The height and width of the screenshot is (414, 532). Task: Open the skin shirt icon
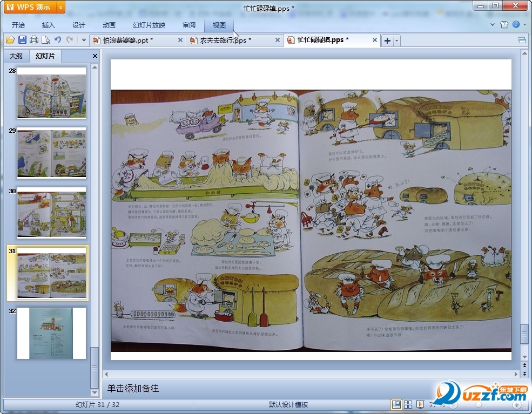click(504, 24)
